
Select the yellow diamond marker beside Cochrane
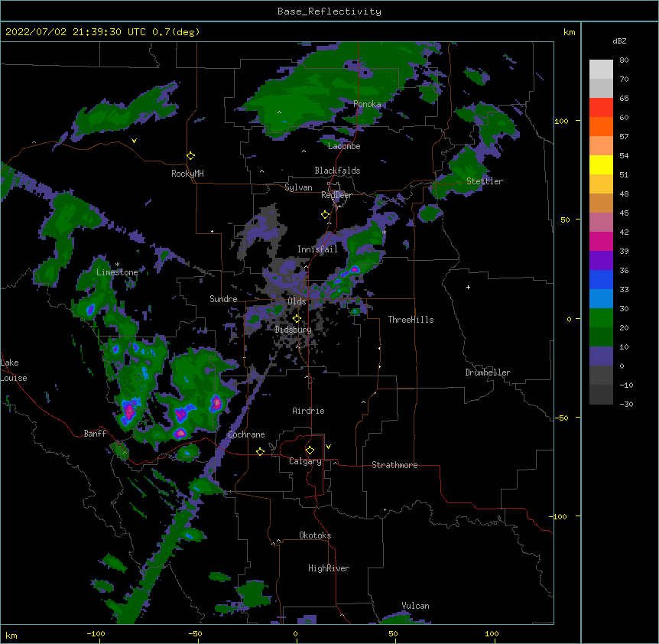(x=260, y=451)
